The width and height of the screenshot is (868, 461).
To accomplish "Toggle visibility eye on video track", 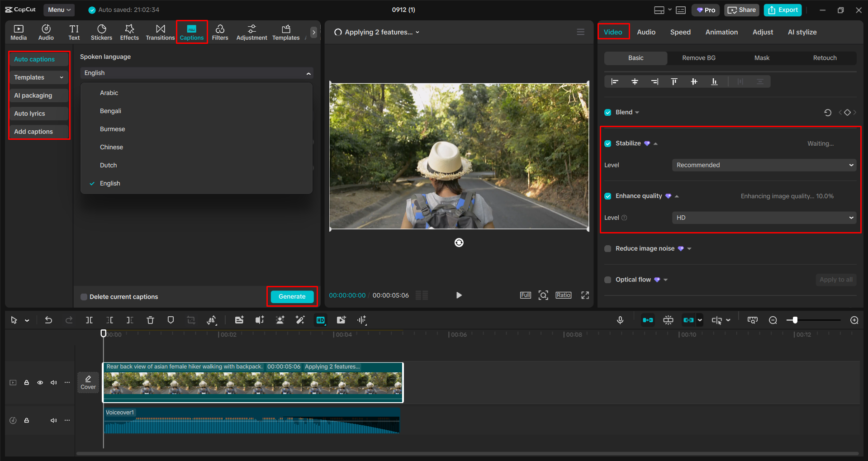I will [x=40, y=383].
